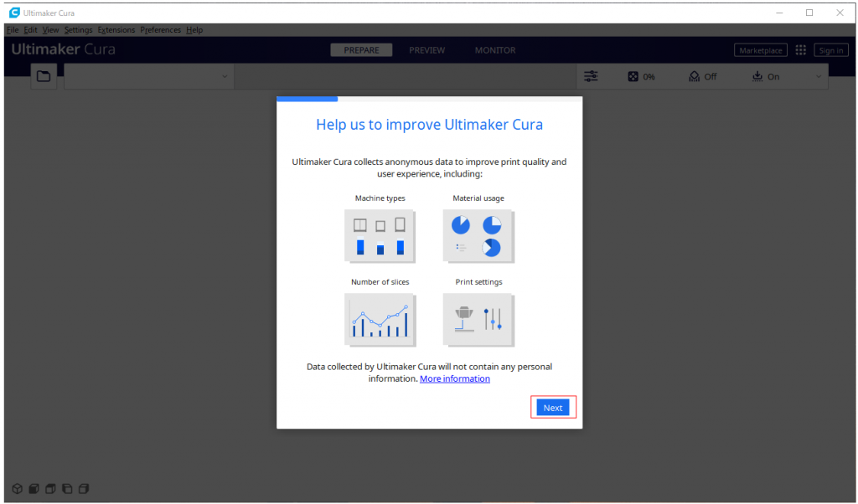858x504 pixels.
Task: Switch to the PREPARE stage tab
Action: (361, 50)
